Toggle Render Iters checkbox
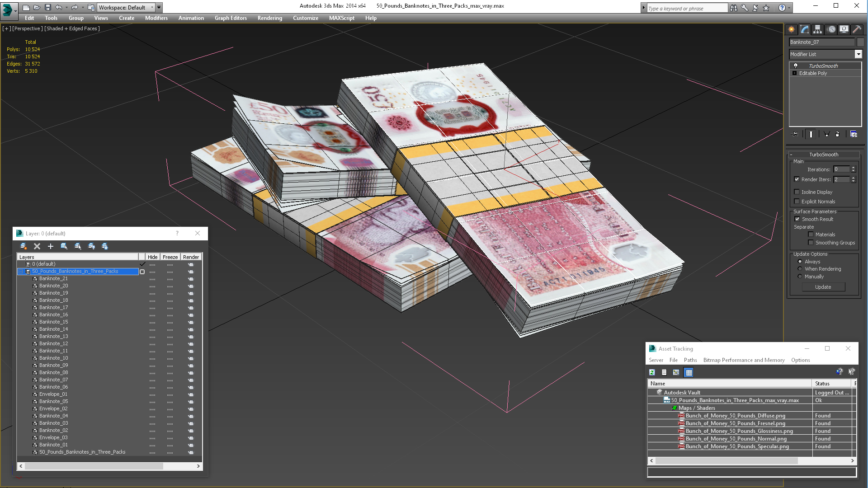The width and height of the screenshot is (868, 488). click(x=797, y=179)
